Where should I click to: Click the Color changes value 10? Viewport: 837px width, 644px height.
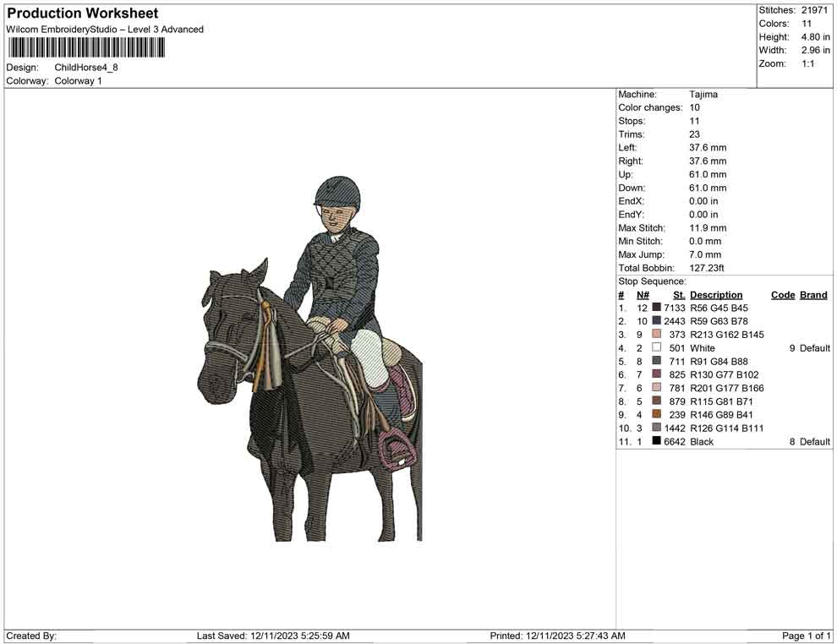[694, 108]
